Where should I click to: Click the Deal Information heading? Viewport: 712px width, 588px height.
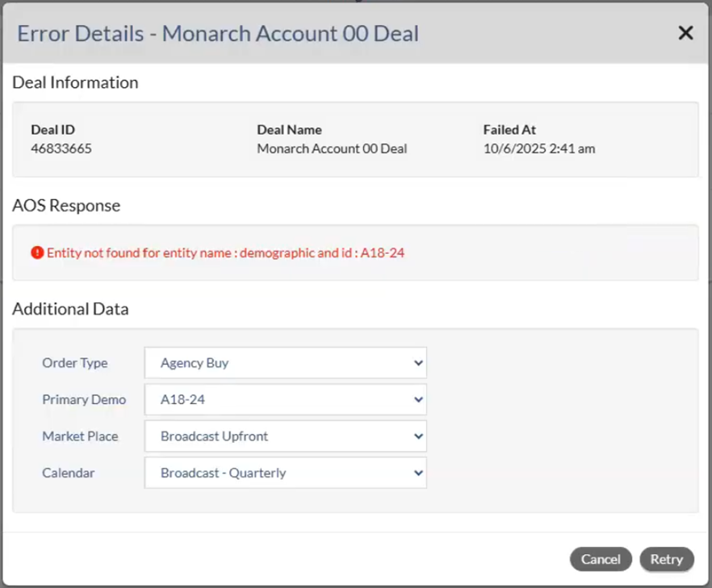coord(75,82)
